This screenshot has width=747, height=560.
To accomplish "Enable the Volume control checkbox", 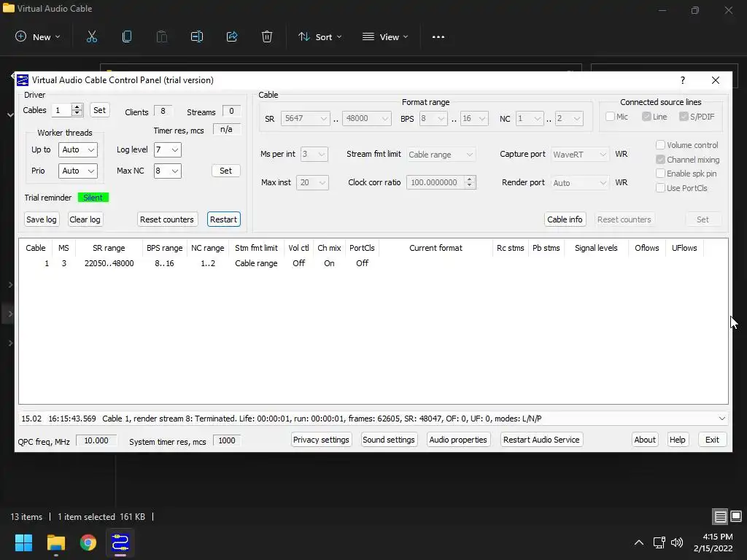I will (660, 145).
